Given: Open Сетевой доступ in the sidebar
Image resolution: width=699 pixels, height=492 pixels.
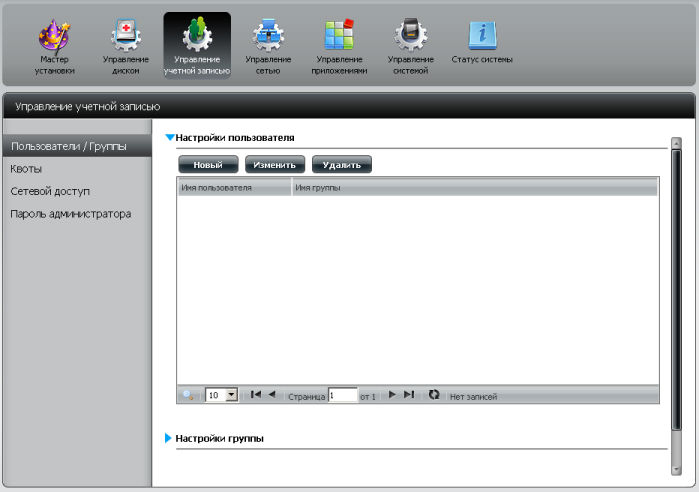Looking at the screenshot, I should (50, 191).
